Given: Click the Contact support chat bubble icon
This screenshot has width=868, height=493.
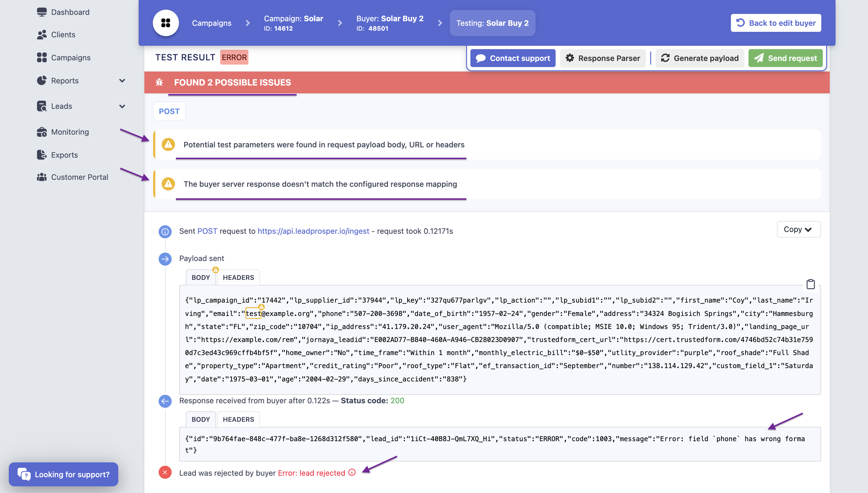Looking at the screenshot, I should point(481,58).
